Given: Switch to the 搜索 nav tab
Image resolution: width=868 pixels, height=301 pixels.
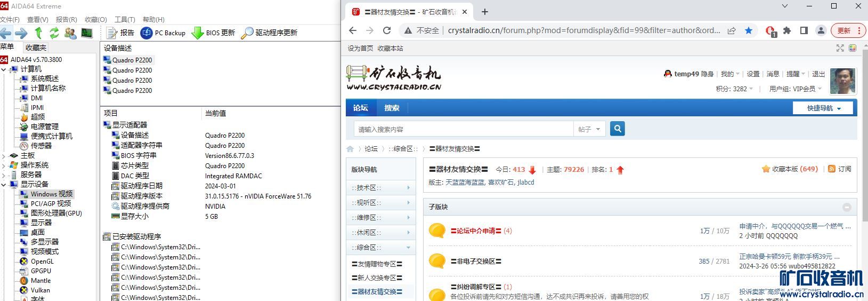Looking at the screenshot, I should (x=392, y=108).
